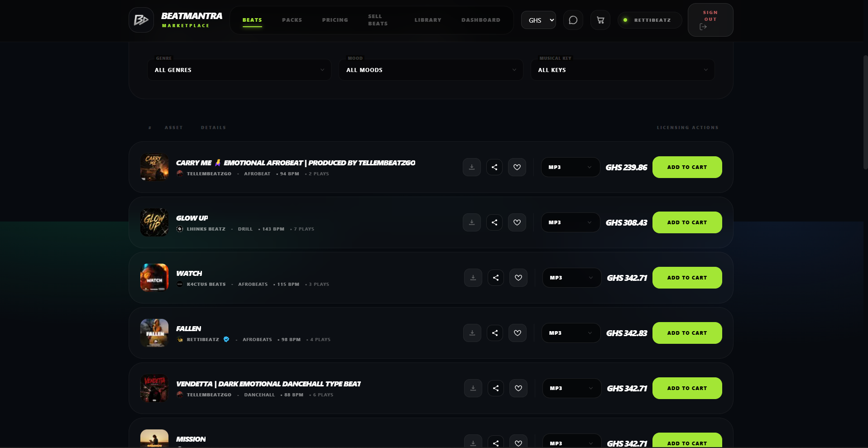Share the Glow Up beat
This screenshot has height=448, width=868.
[494, 222]
